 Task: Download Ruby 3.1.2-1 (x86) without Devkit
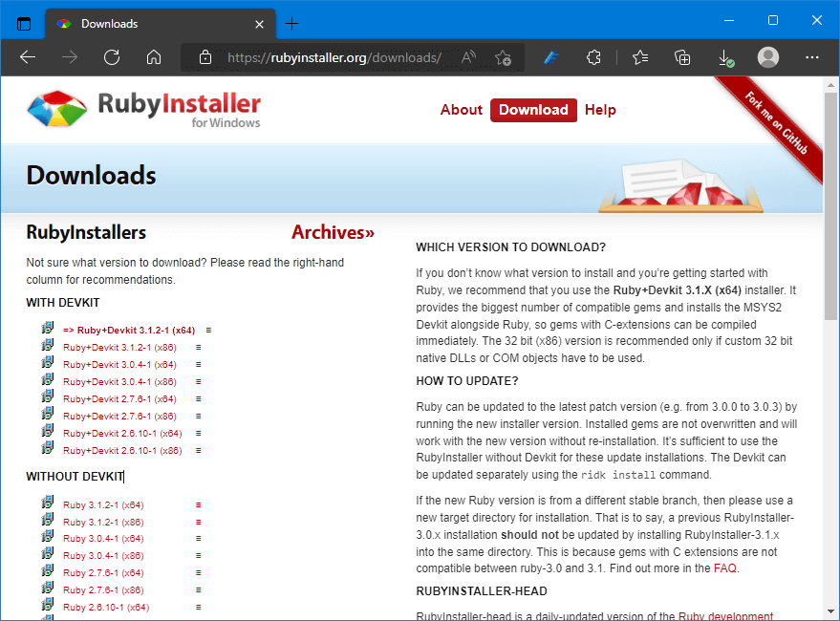click(x=103, y=523)
